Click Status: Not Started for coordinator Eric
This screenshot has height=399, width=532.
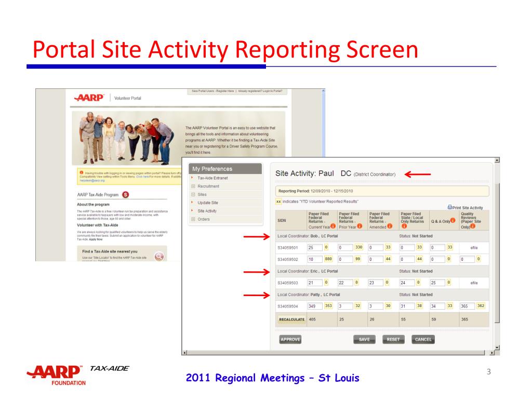tap(416, 271)
